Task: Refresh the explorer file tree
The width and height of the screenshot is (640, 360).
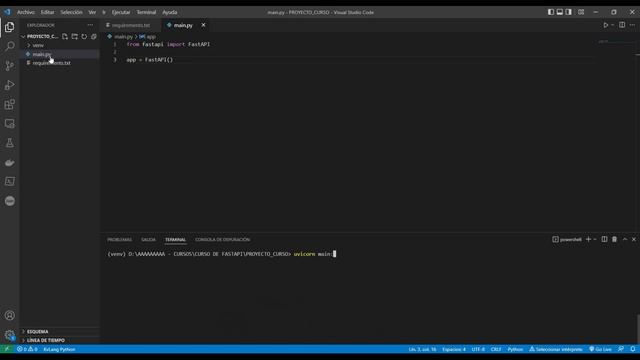Action: [x=84, y=36]
